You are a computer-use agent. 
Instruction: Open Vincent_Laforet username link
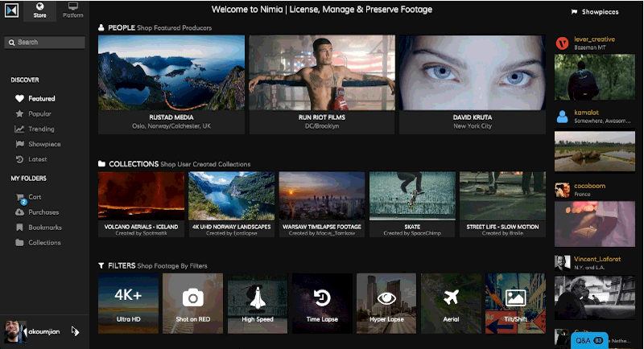coord(597,259)
